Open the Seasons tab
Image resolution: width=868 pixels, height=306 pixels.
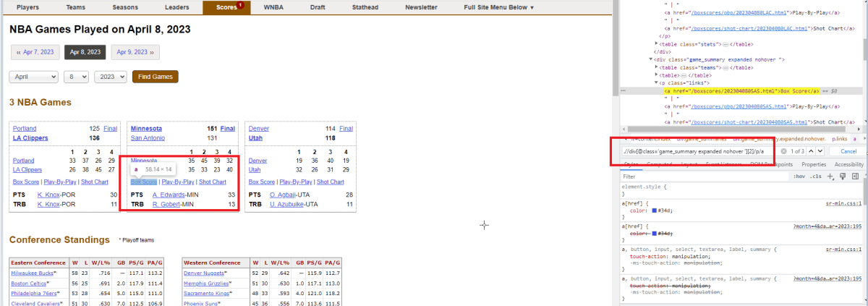[126, 7]
